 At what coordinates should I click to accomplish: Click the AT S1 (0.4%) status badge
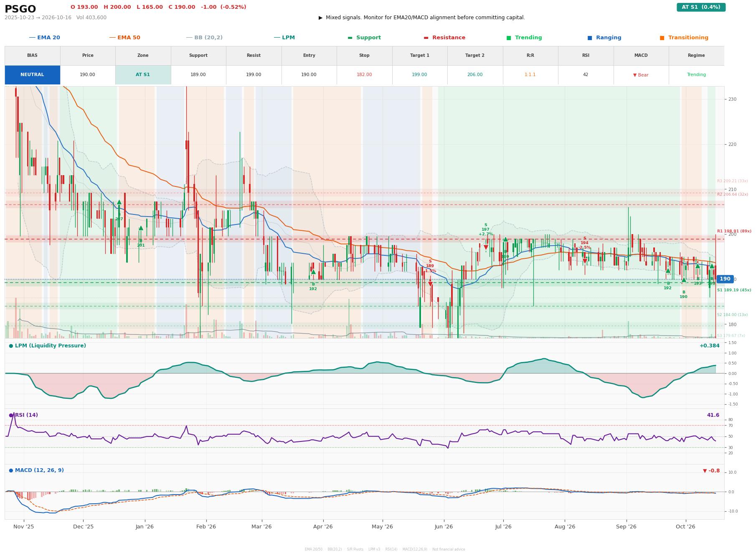pyautogui.click(x=701, y=7)
